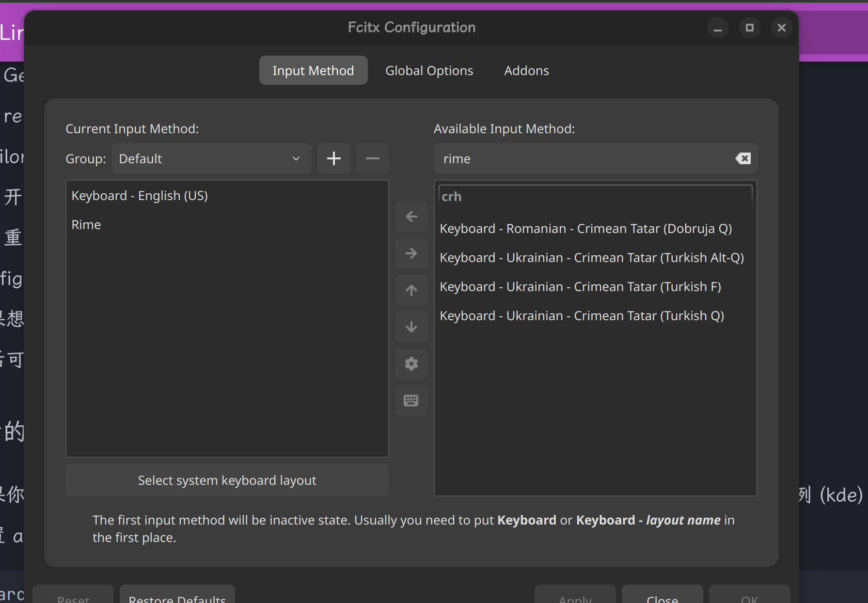Select Ukrainian - Crimean Tatar (Turkish Q)
Image resolution: width=868 pixels, height=603 pixels.
595,316
